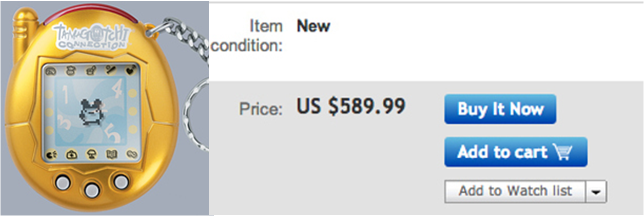This screenshot has width=644, height=216.
Task: Expand the Watch list dropdown arrow
Action: (x=596, y=192)
